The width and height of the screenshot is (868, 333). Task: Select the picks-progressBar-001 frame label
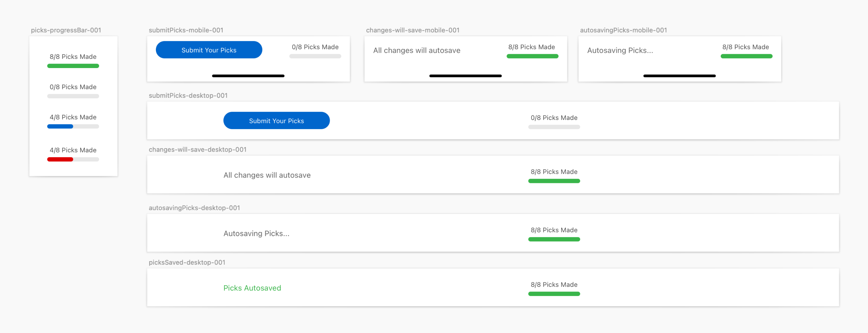[66, 30]
